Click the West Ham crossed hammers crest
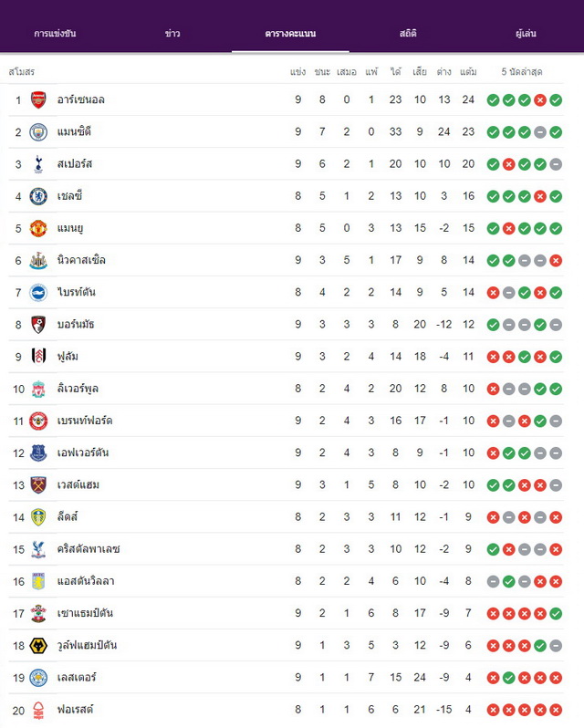Viewport: 584px width, 728px height. [x=38, y=484]
